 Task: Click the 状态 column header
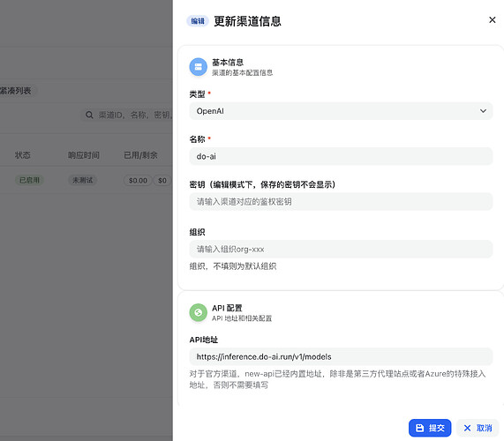22,155
